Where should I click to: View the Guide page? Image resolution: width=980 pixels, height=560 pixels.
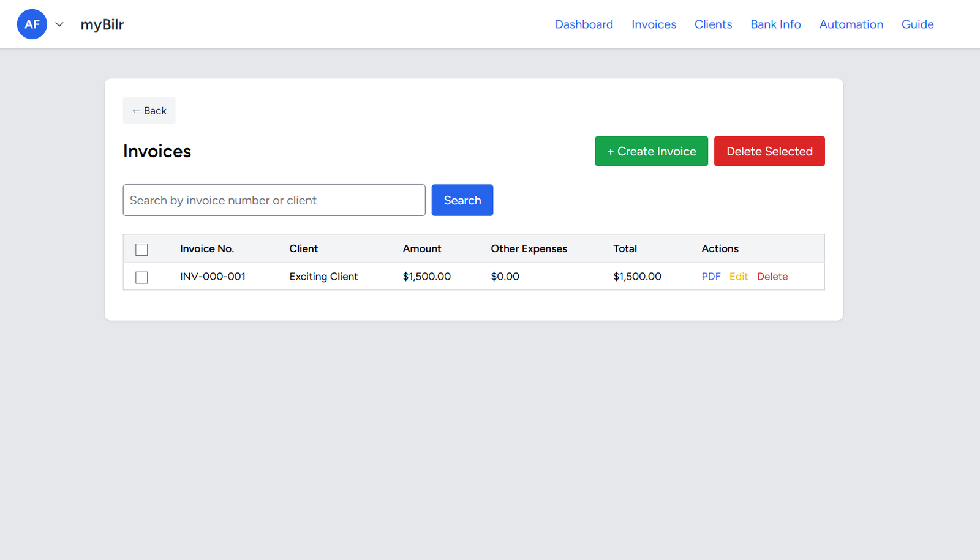click(x=917, y=24)
